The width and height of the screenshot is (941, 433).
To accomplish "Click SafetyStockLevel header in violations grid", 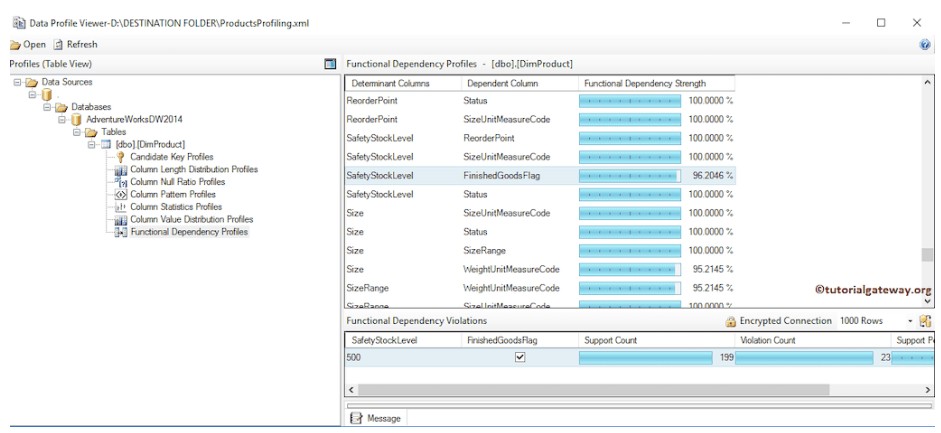I will tap(403, 340).
